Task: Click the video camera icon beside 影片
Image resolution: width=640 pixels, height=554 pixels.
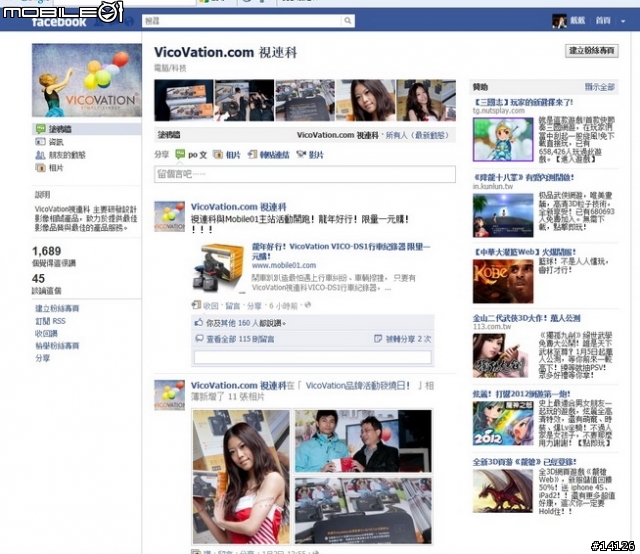Action: click(x=301, y=154)
